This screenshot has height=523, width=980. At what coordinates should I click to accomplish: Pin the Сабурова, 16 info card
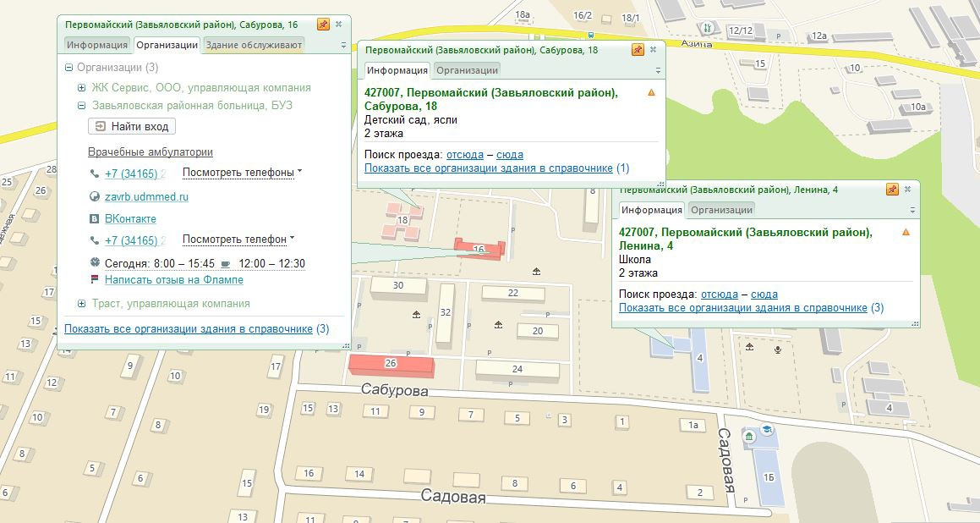coord(322,25)
